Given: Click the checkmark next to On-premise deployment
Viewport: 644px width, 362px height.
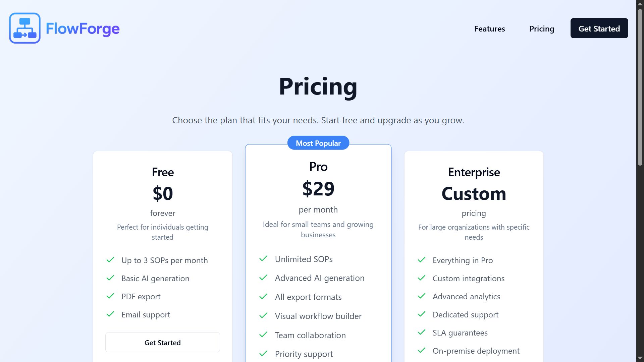Looking at the screenshot, I should click(422, 351).
